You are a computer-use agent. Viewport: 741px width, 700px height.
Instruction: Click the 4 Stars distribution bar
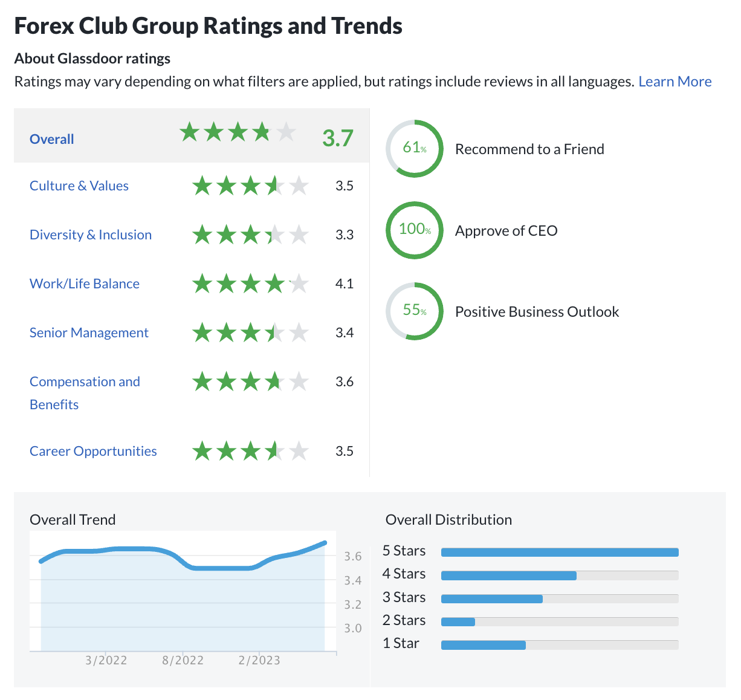click(560, 575)
